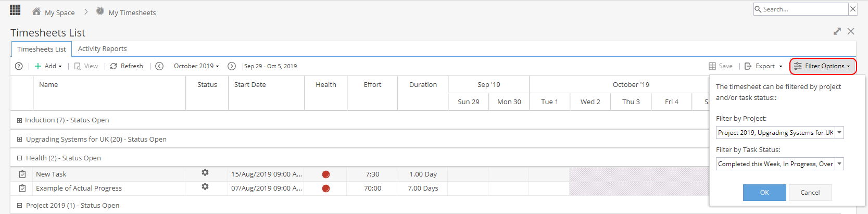This screenshot has width=868, height=214.
Task: Open settings gear for Example of Actual Progress
Action: pyautogui.click(x=205, y=186)
